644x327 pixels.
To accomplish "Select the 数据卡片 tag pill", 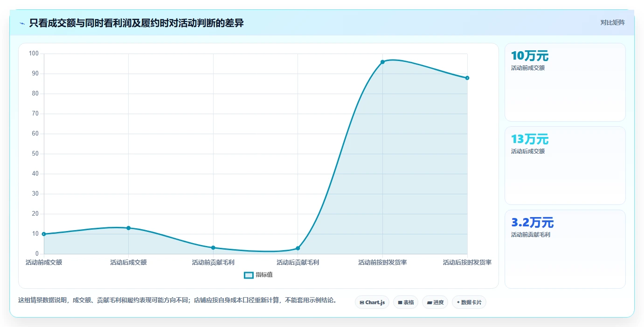I will pos(469,302).
